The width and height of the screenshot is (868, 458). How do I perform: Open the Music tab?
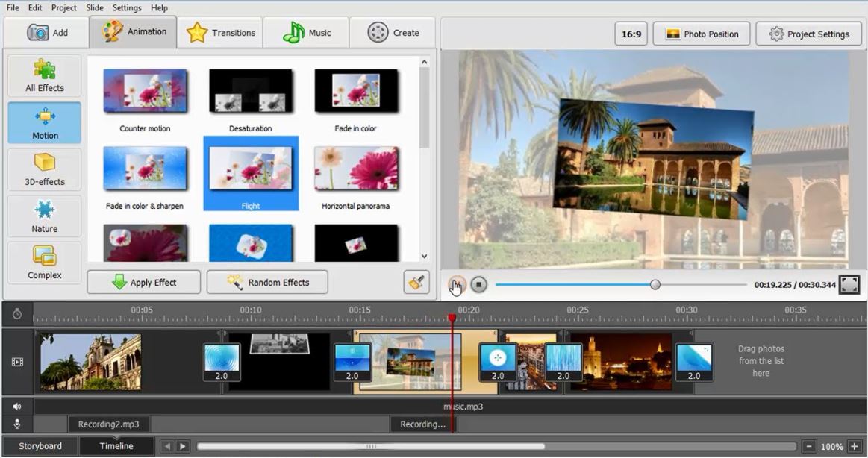tap(306, 32)
